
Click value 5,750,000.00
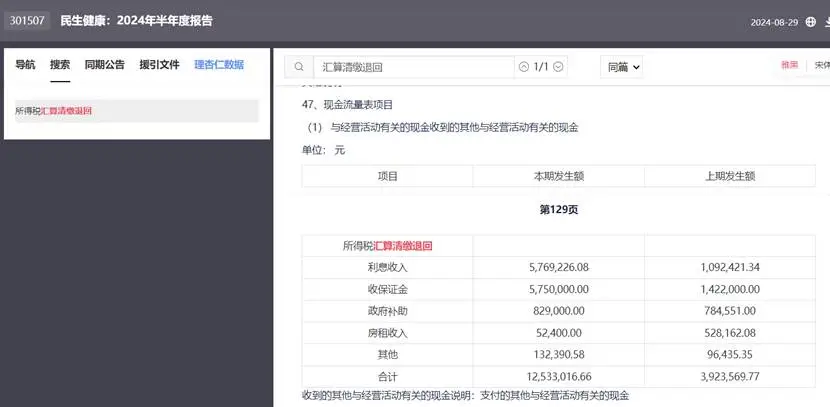558,290
